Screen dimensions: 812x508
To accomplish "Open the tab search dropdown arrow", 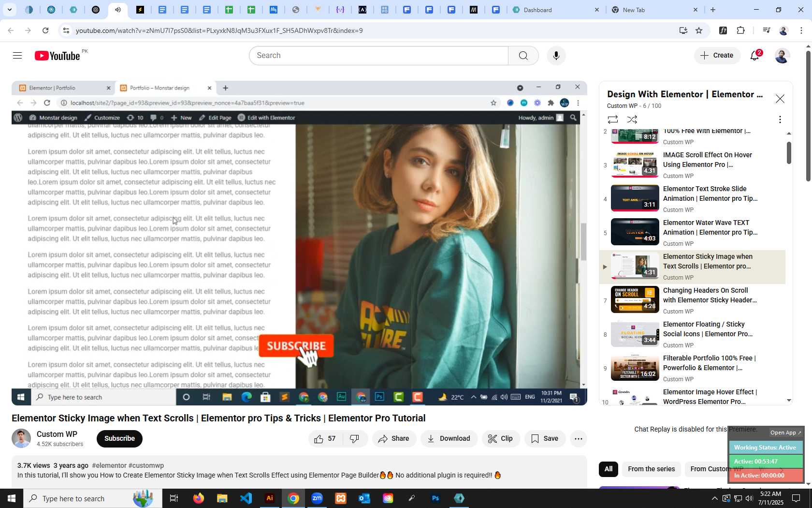I will point(9,10).
